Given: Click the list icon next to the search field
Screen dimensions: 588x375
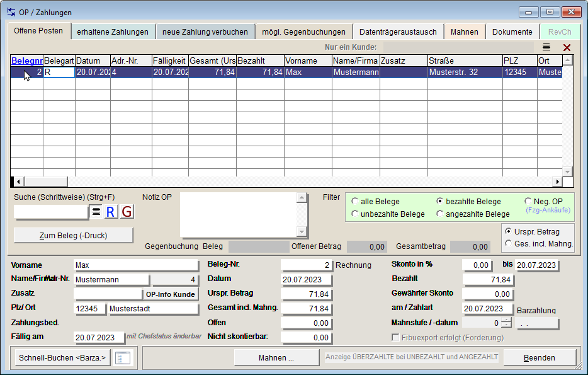Looking at the screenshot, I should click(96, 212).
